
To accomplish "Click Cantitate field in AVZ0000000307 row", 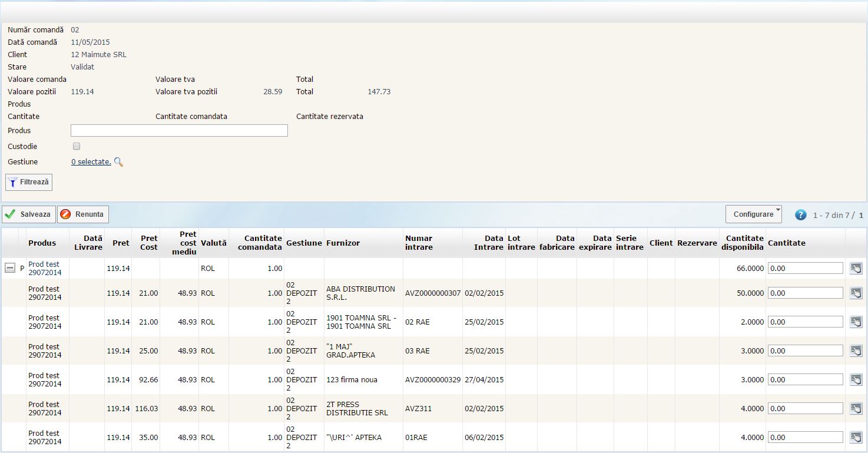I will 804,293.
